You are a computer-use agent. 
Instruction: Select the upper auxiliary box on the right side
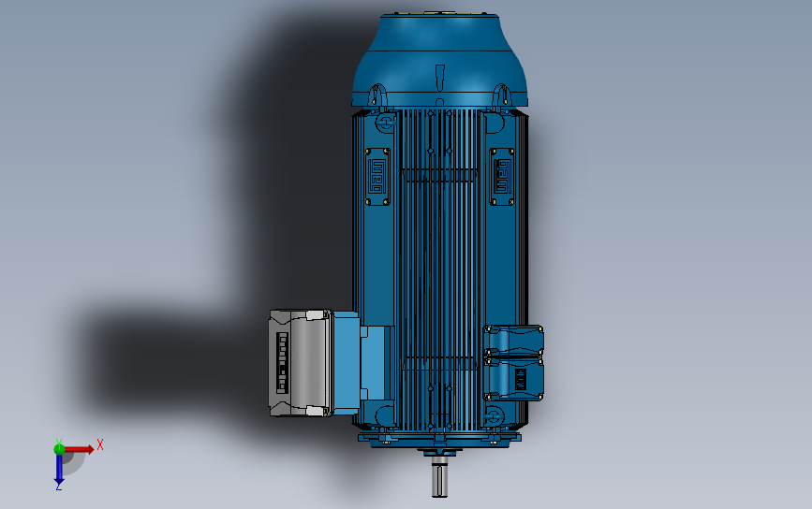coord(513,341)
